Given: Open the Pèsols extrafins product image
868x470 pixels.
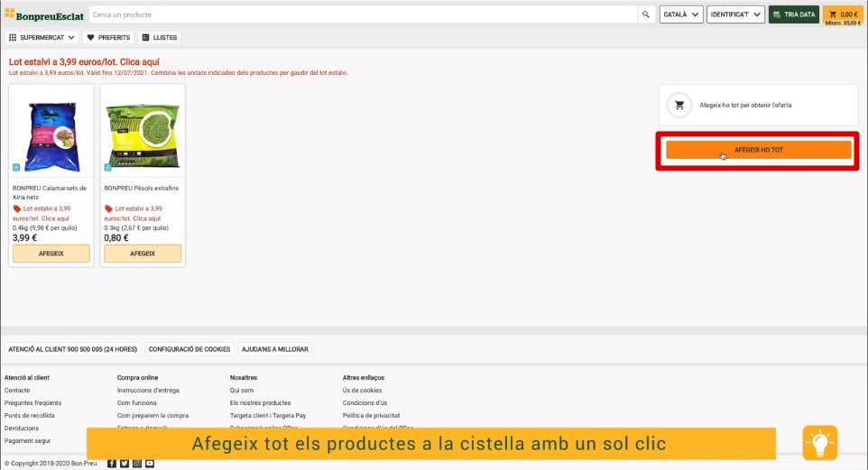Looking at the screenshot, I should pyautogui.click(x=143, y=135).
